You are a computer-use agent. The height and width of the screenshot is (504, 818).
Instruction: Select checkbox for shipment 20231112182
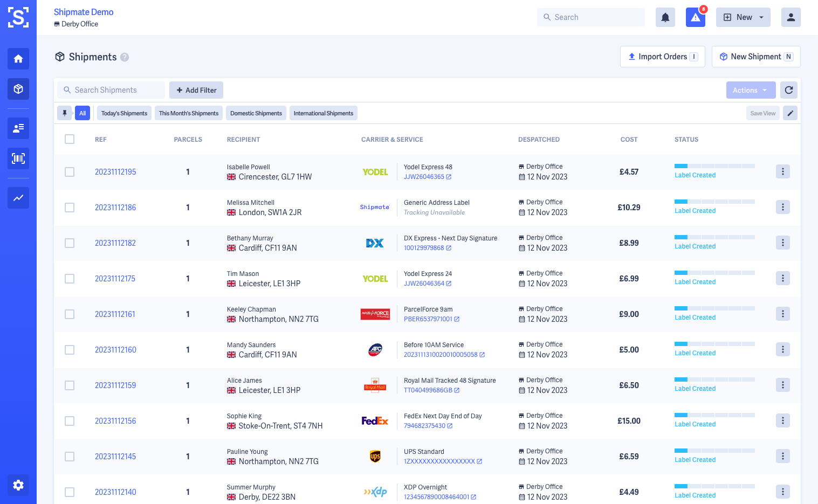[x=70, y=243]
